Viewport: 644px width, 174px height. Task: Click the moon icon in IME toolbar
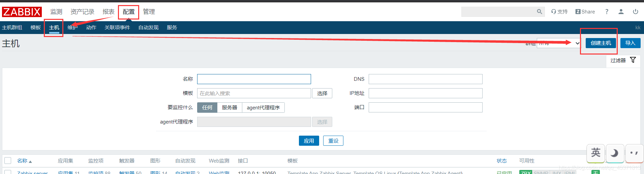[x=615, y=153]
